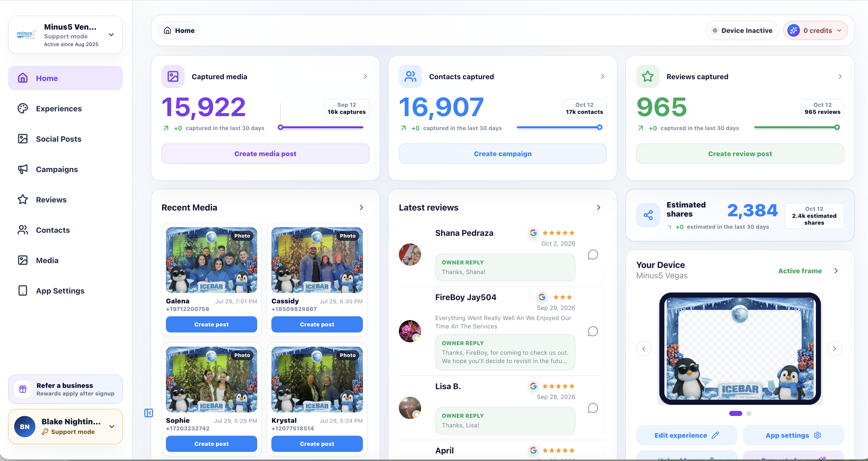Click Create post under Galena's photo
This screenshot has width=868, height=461.
click(x=211, y=324)
